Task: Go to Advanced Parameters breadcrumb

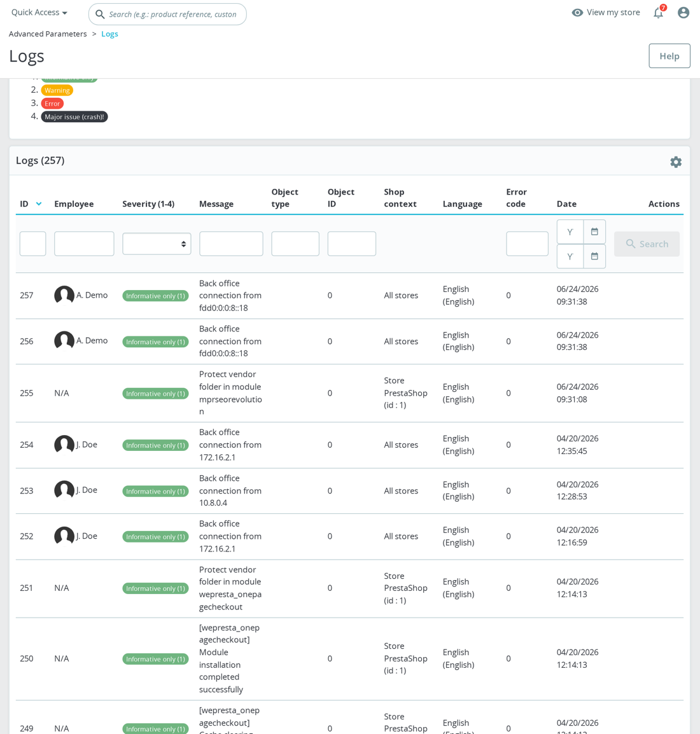Action: (48, 34)
